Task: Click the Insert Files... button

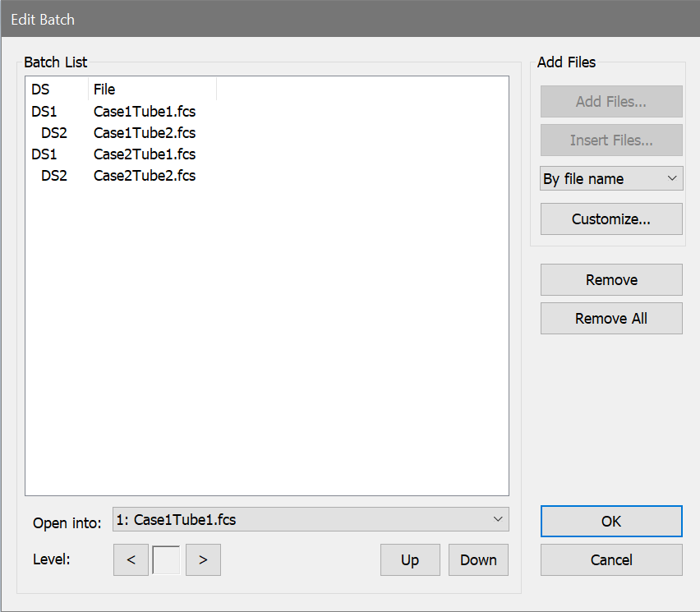Action: 611,140
